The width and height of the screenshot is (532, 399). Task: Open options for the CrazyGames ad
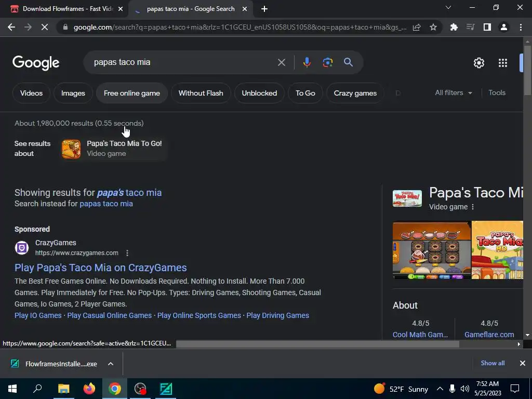(x=127, y=253)
